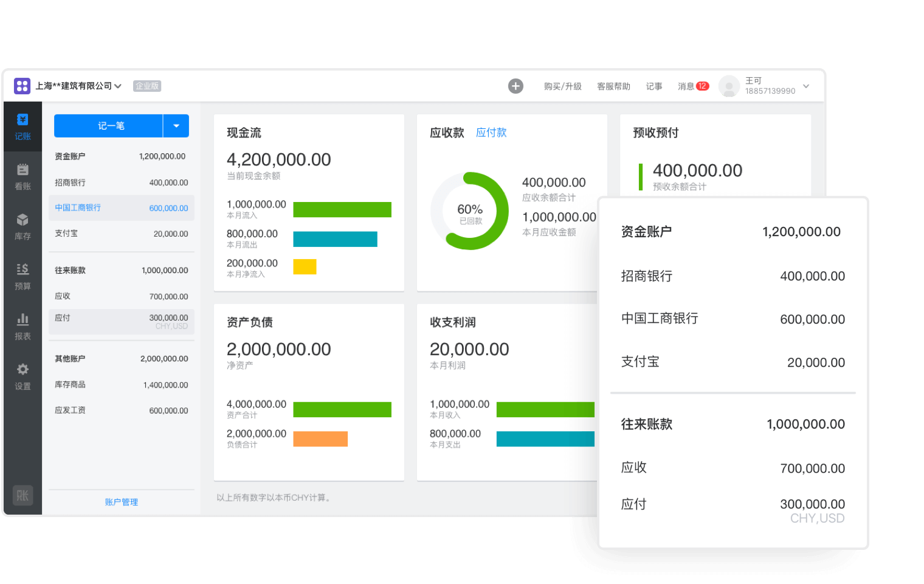Select the 库存 inventory icon
This screenshot has width=924, height=584.
click(22, 226)
